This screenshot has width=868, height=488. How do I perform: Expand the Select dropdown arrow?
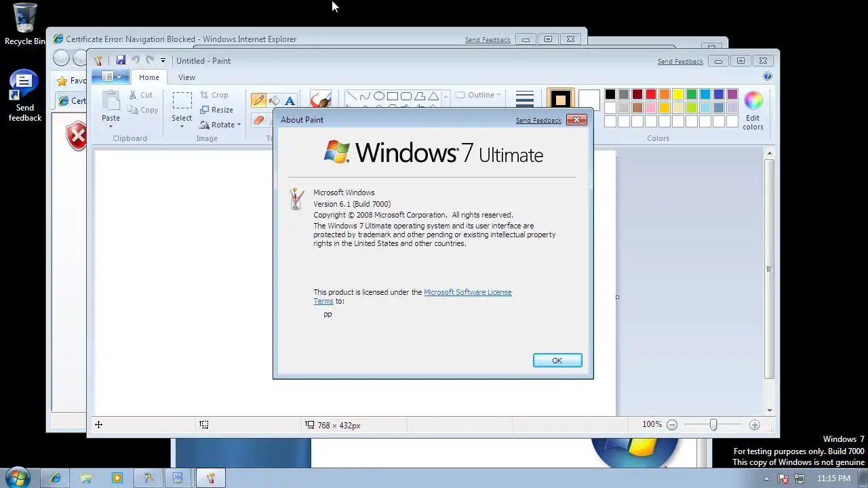pyautogui.click(x=182, y=127)
